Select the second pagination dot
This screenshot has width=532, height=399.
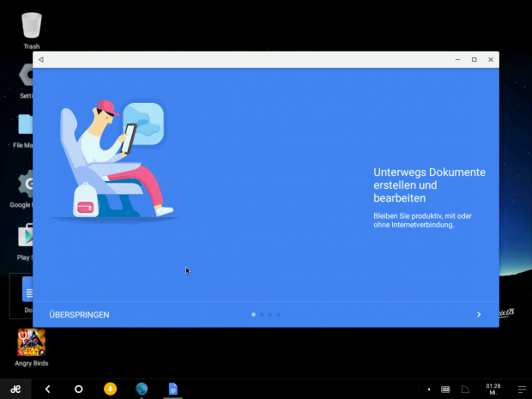(x=262, y=315)
